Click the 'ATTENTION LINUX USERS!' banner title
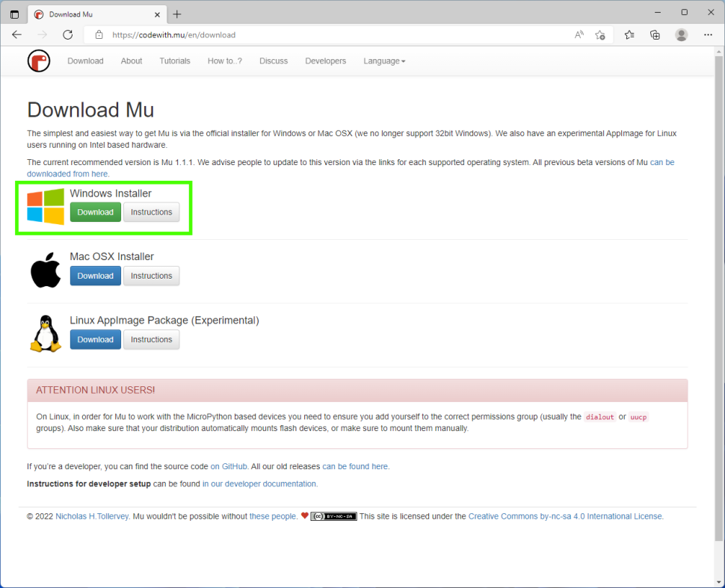 95,390
